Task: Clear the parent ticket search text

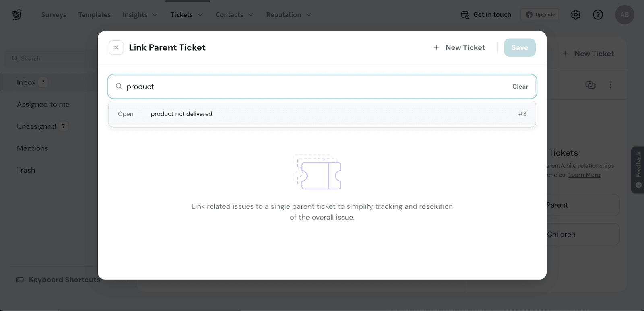Action: pyautogui.click(x=520, y=87)
